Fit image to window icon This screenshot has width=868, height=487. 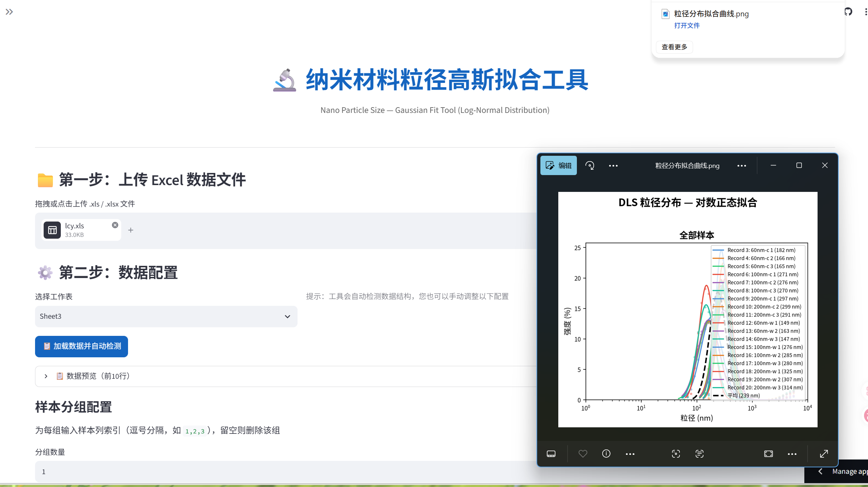pos(768,454)
